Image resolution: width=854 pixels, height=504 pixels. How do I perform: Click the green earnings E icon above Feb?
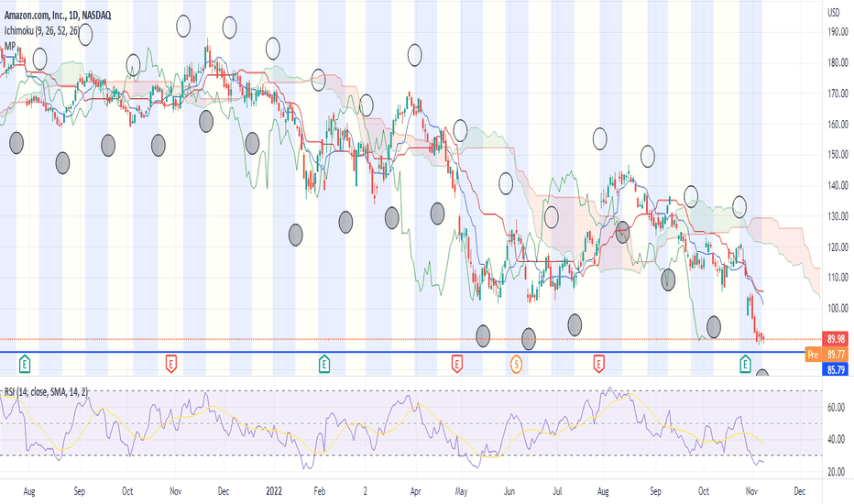point(324,364)
